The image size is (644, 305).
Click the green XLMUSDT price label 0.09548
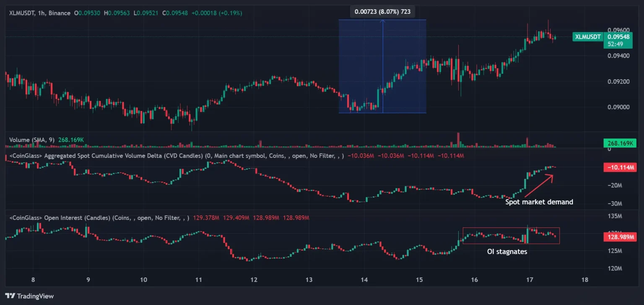coord(618,37)
